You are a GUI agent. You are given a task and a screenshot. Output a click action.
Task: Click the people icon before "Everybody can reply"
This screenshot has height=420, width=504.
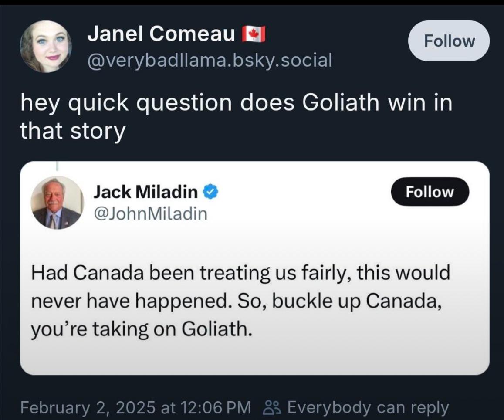point(271,408)
